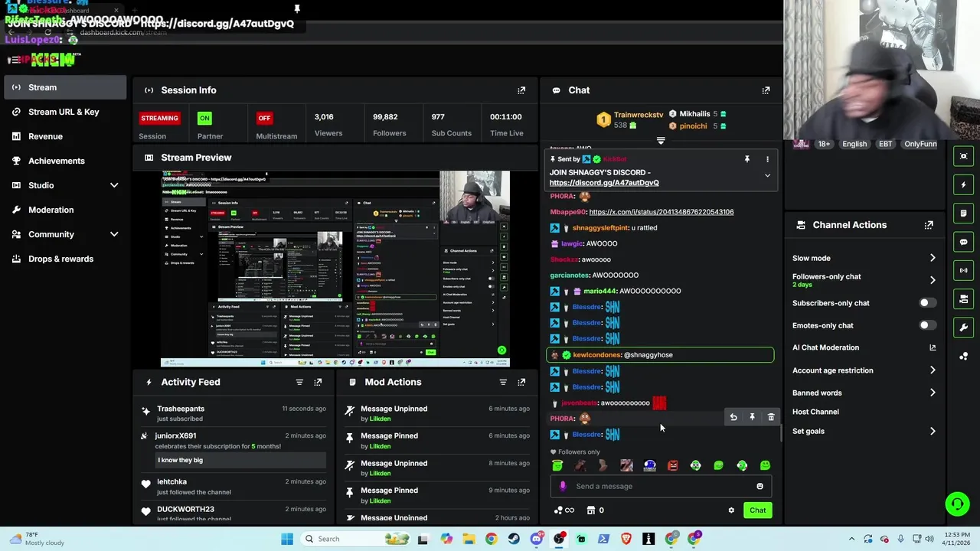Toggle the Partner ON indicator
980x551 pixels.
coord(204,118)
